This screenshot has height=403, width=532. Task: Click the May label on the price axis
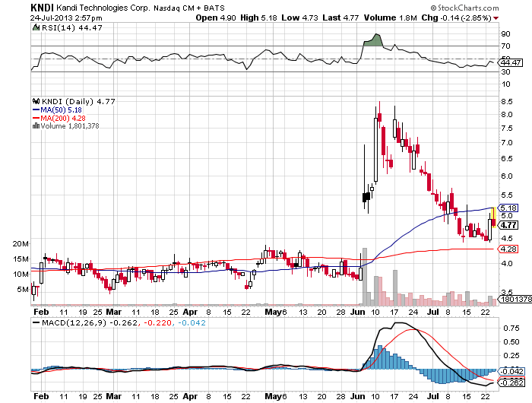(274, 312)
